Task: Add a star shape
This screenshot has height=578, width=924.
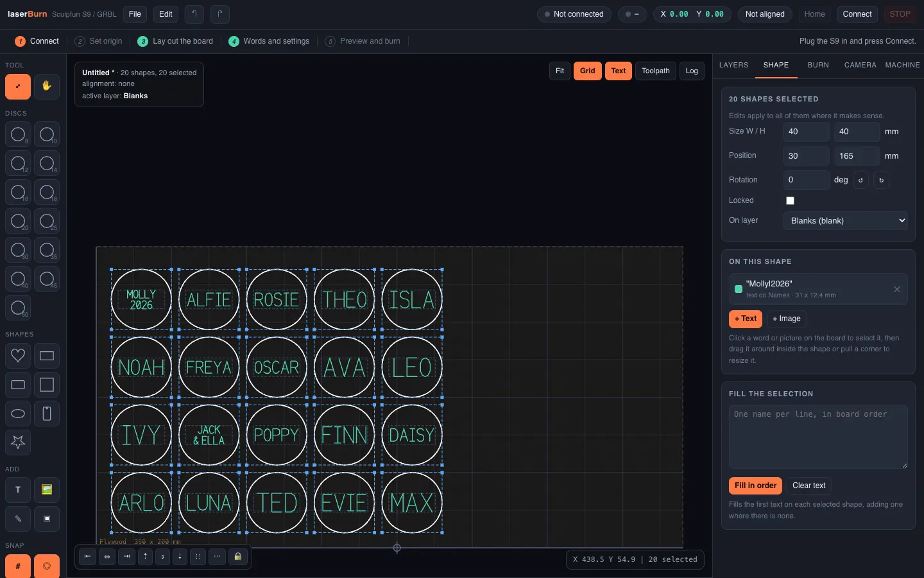Action: [x=18, y=442]
